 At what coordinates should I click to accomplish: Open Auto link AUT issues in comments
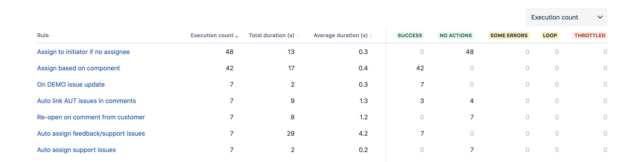[86, 101]
